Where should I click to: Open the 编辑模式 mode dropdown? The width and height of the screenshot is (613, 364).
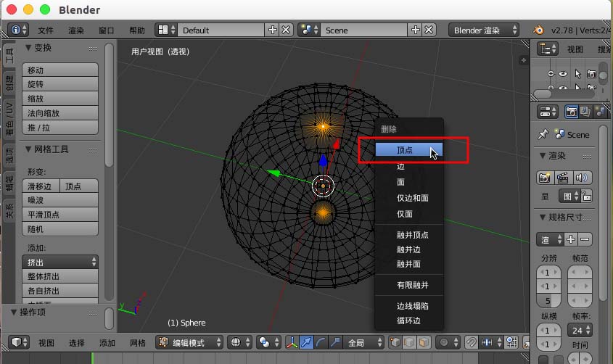tap(189, 342)
